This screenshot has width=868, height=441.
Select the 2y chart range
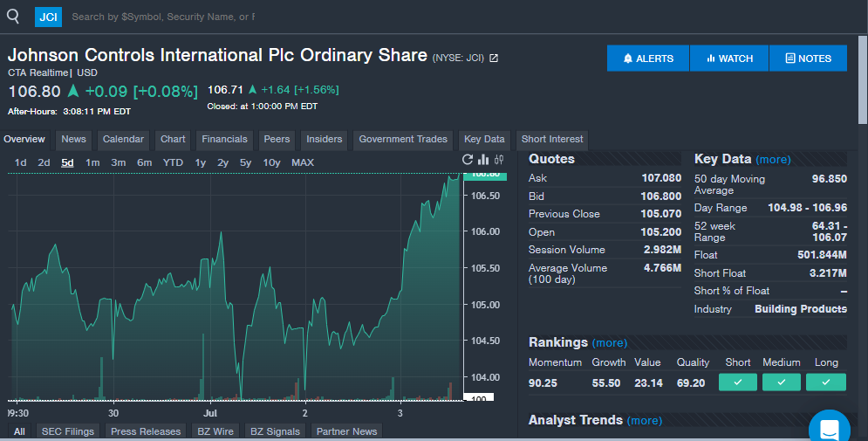[x=222, y=163]
